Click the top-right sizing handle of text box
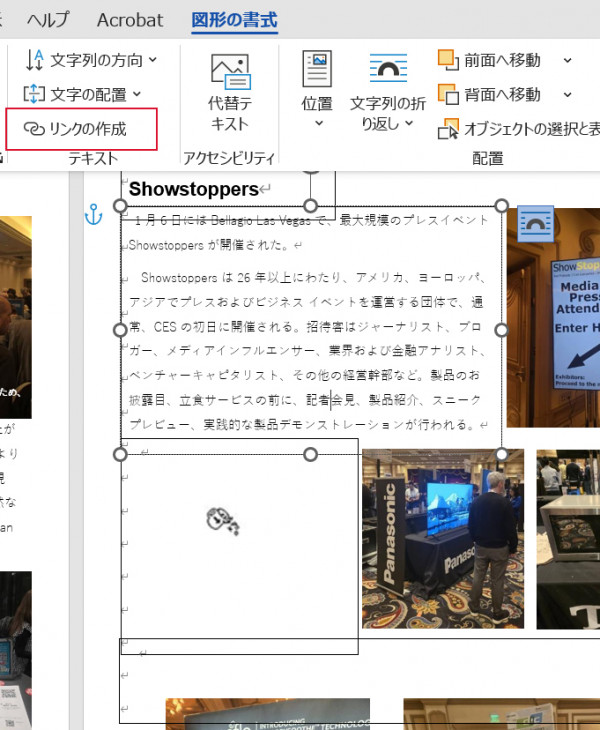 tap(501, 205)
